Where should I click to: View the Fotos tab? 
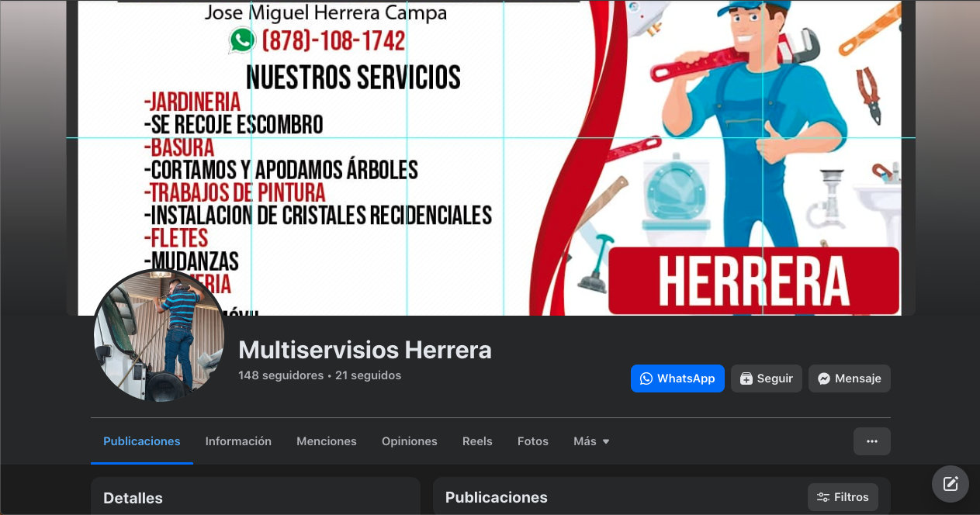click(x=532, y=441)
